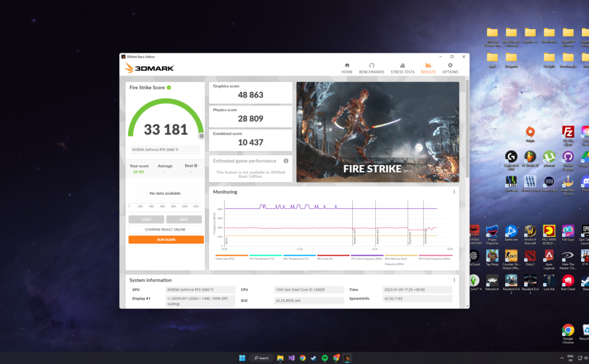Open the Options tab
This screenshot has height=364, width=589.
tap(450, 69)
